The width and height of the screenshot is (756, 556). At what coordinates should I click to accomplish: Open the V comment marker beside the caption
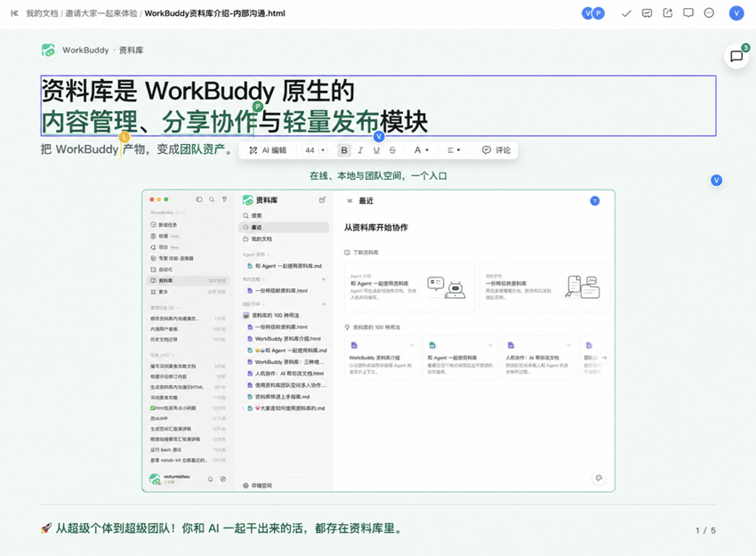click(x=717, y=181)
